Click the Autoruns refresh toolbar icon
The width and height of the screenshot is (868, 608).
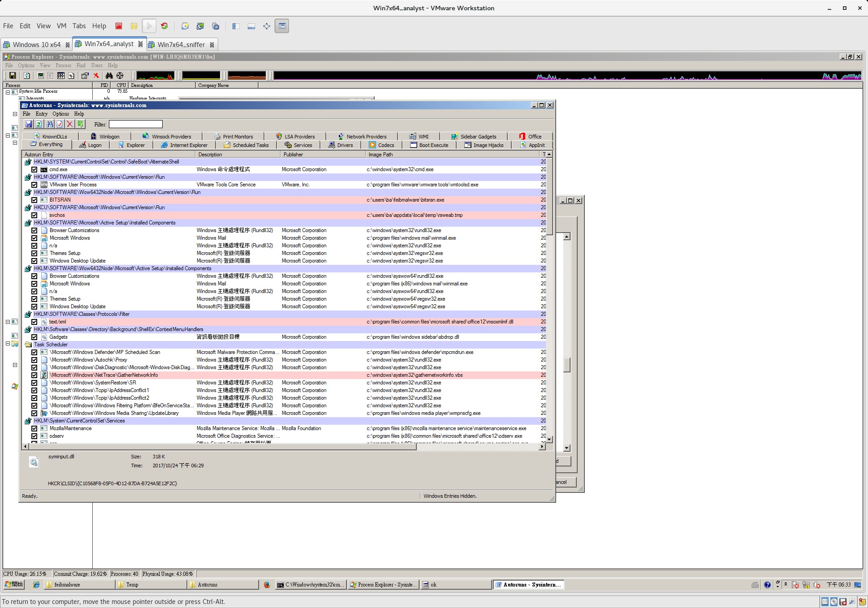click(39, 124)
